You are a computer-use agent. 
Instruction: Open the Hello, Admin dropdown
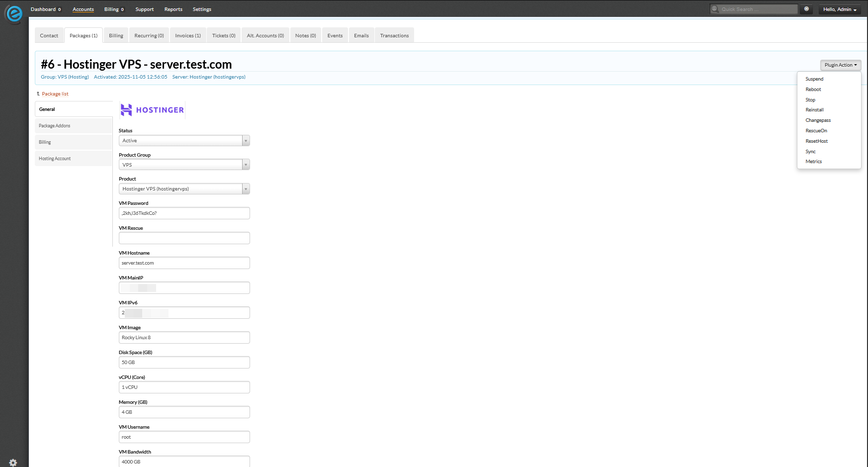[839, 9]
